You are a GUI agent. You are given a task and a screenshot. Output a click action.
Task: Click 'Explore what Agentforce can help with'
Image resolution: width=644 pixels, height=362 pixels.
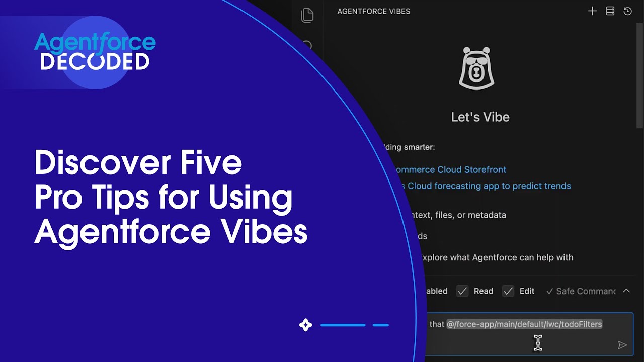tap(496, 257)
